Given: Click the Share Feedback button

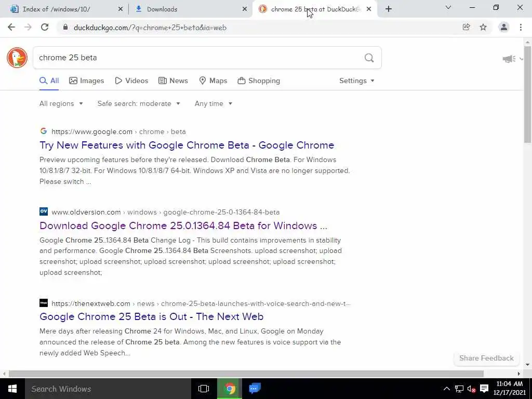Looking at the screenshot, I should pos(486,358).
